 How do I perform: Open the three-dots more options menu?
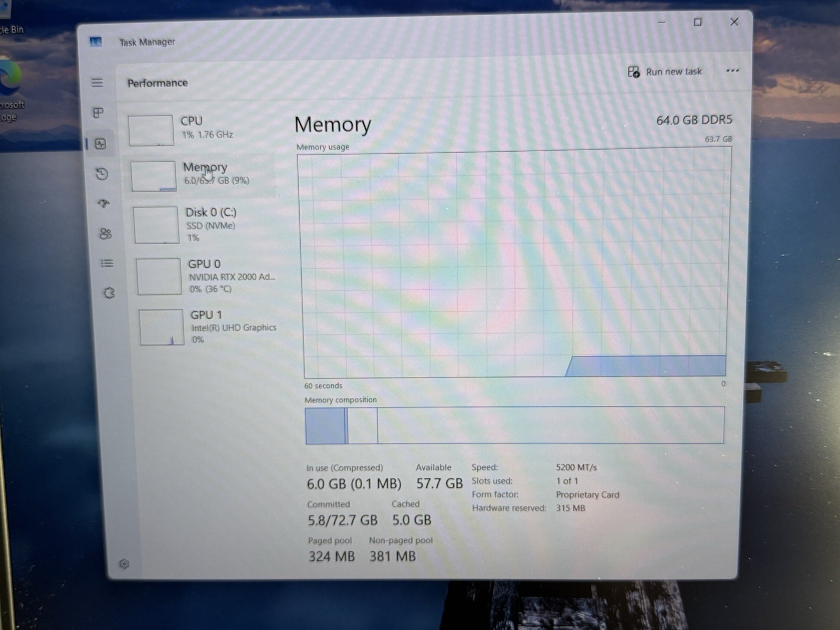tap(732, 70)
